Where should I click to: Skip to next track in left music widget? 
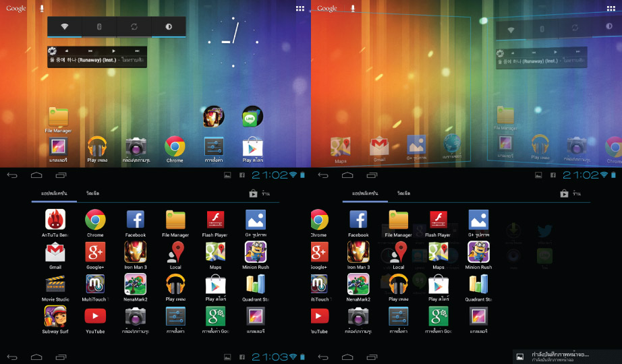137,51
